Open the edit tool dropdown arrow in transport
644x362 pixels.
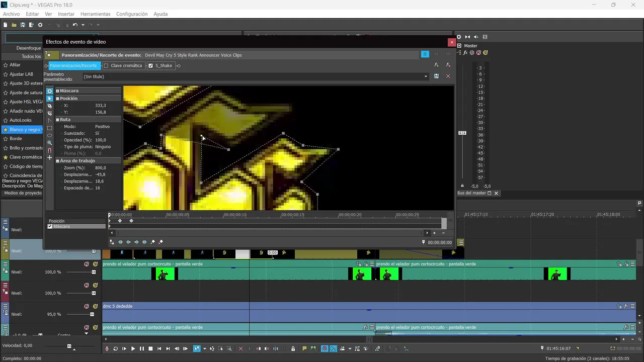click(x=204, y=348)
